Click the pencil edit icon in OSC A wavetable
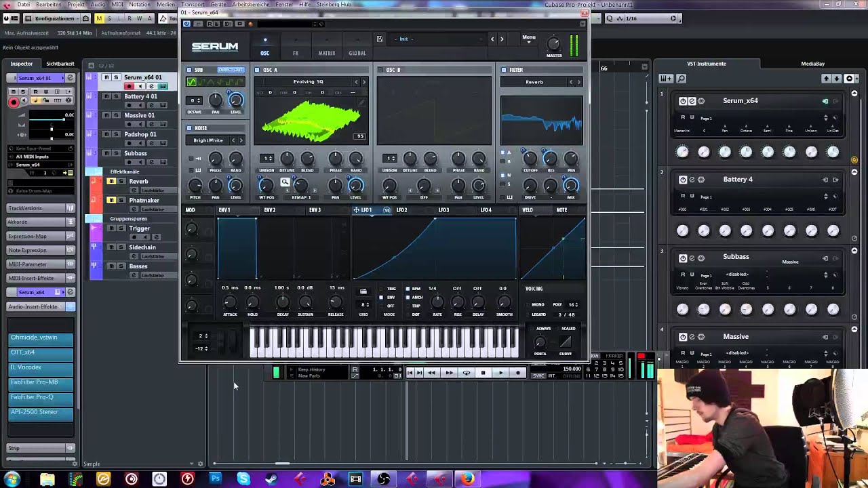Screen dimensions: 868x488 (362, 104)
